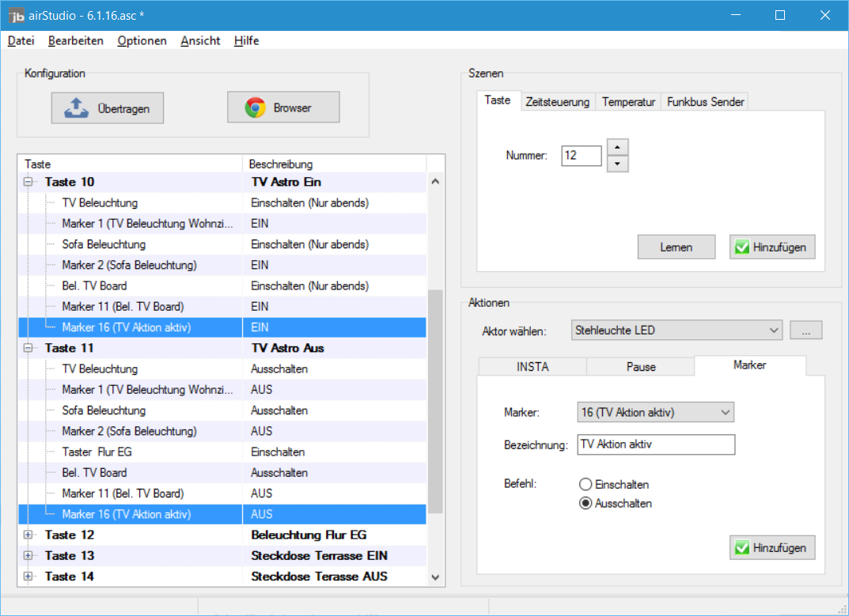The width and height of the screenshot is (849, 616).
Task: Select the Einschalten radio button
Action: (x=586, y=485)
